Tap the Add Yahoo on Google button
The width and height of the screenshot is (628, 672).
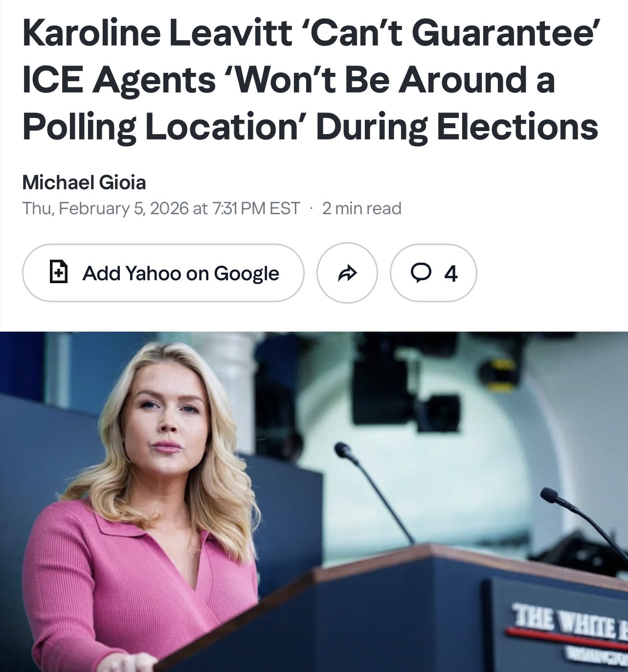(163, 273)
